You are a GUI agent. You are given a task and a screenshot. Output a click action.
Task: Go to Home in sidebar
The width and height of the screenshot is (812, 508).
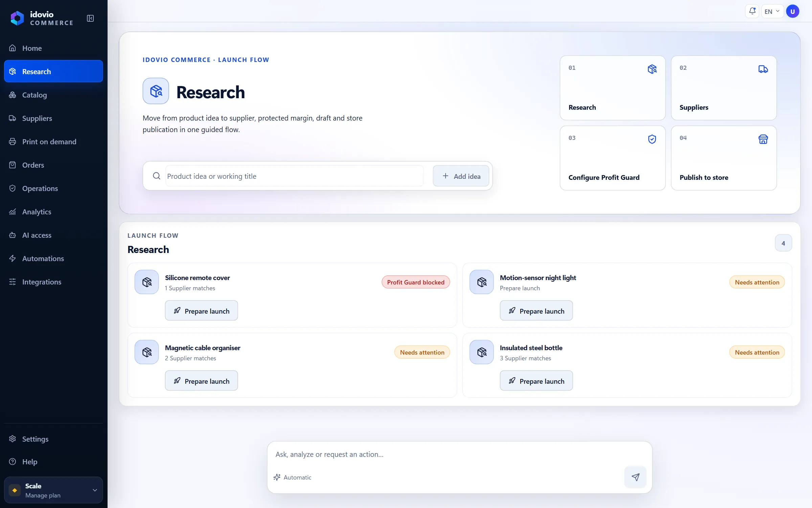pyautogui.click(x=53, y=48)
